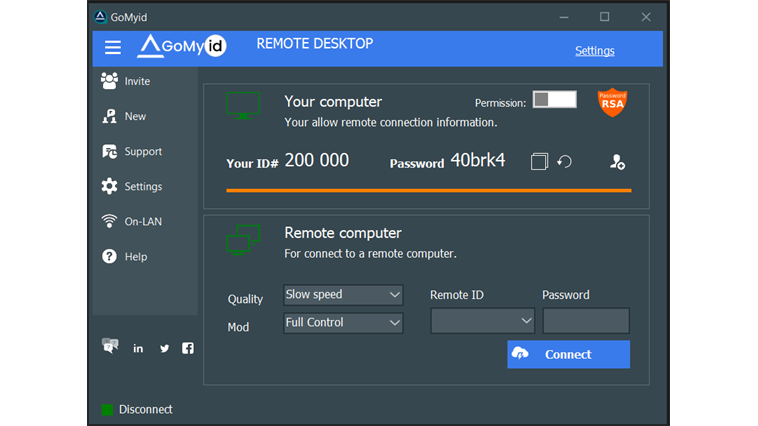This screenshot has width=758, height=426.
Task: Copy ID and password with copy icon
Action: 539,161
